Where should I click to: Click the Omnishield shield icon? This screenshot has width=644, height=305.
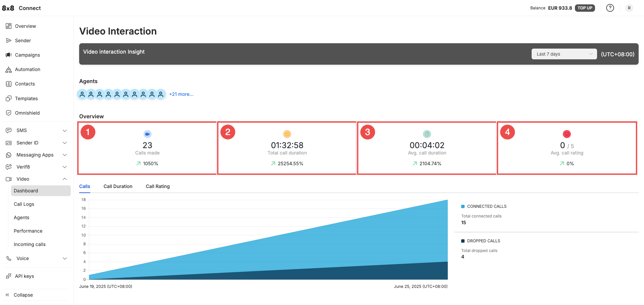pos(9,113)
